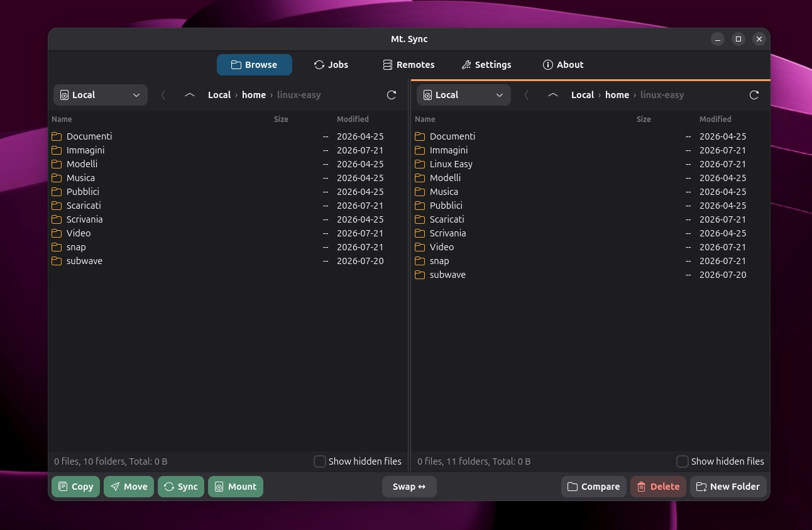The image size is (812, 530).
Task: Go up one directory in left pane
Action: [x=190, y=95]
